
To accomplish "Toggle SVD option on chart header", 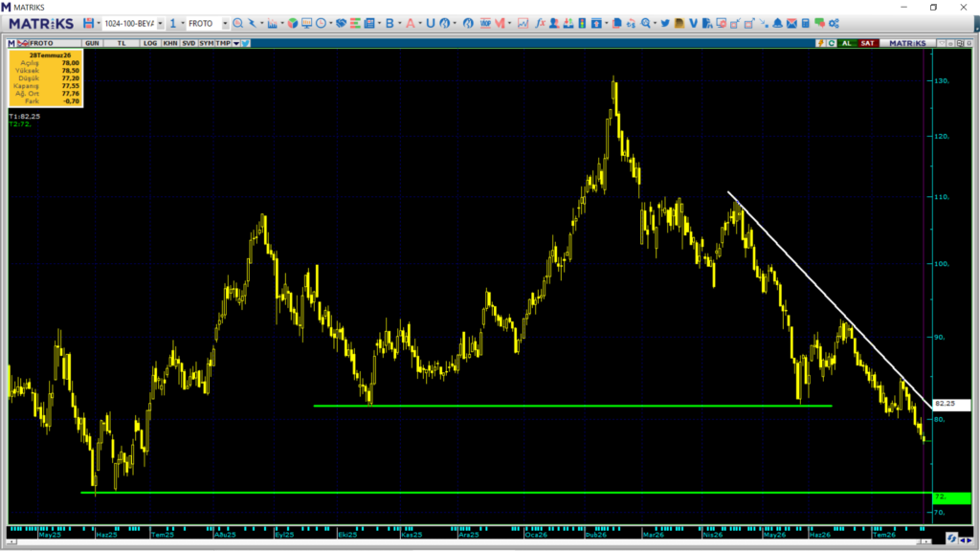I will tap(189, 43).
